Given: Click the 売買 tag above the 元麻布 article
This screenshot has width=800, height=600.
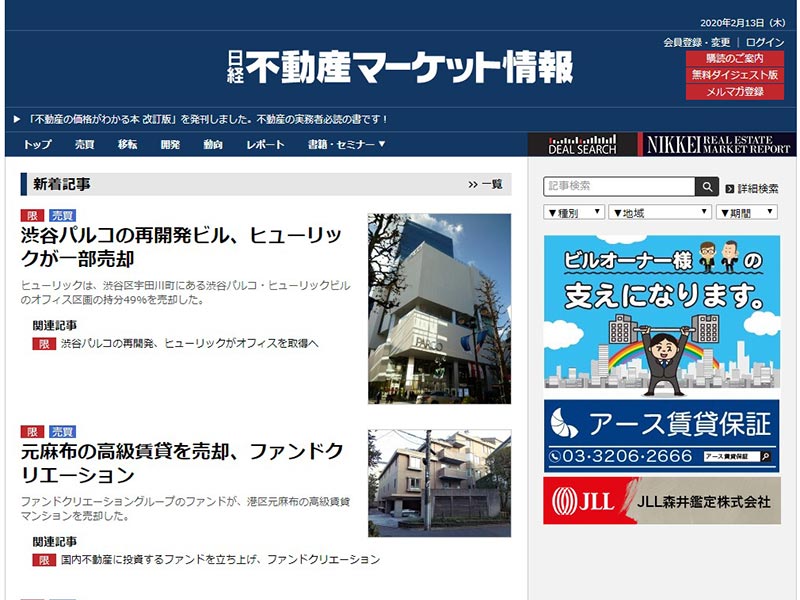Looking at the screenshot, I should tap(62, 432).
